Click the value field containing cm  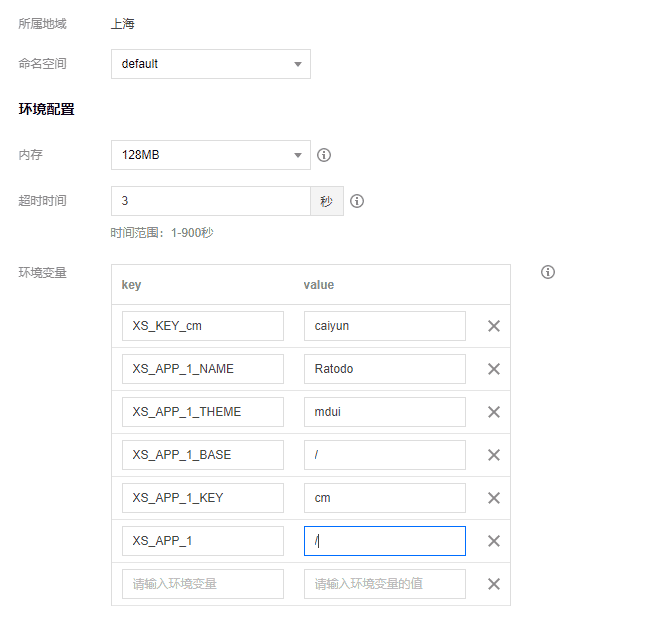384,498
